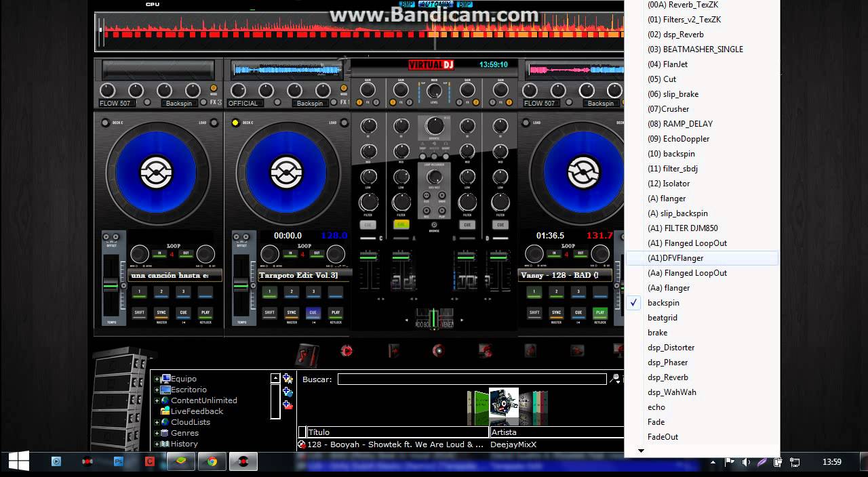Uncheck the checked backspin effect entry

pos(702,303)
